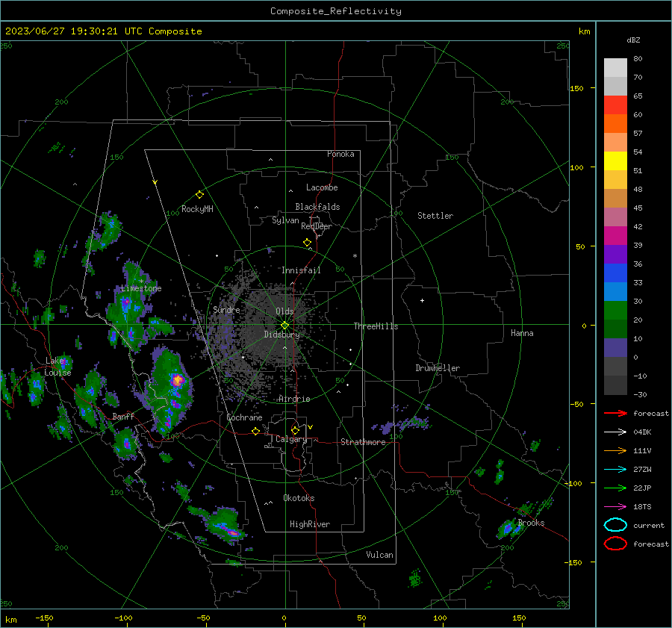Viewport: 672px width, 628px height.
Task: Click the Hanna label
Action: point(522,333)
